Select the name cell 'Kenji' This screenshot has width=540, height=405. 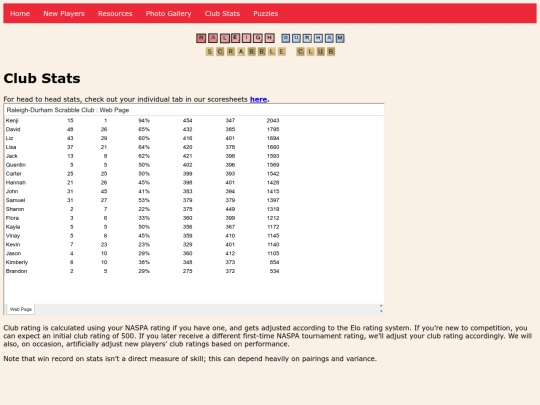[12, 121]
